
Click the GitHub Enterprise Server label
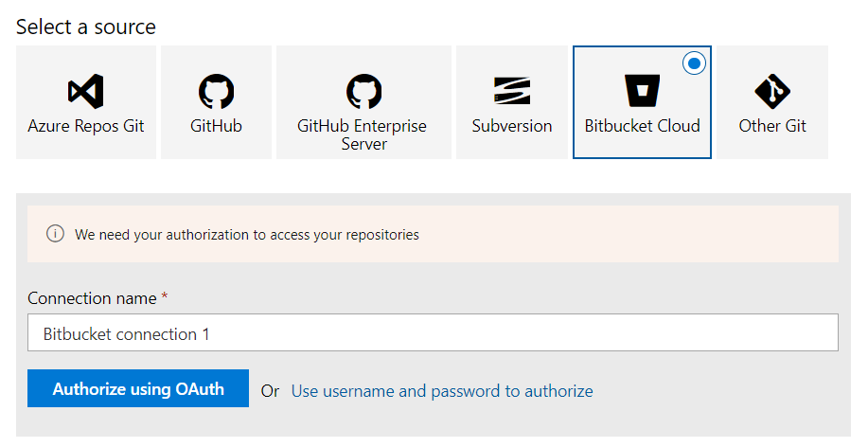(x=362, y=134)
